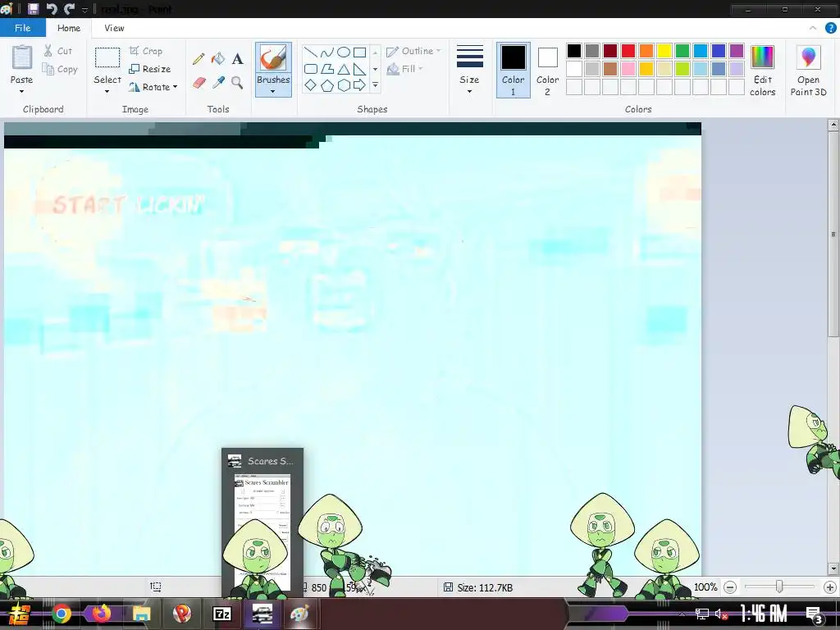Open Paint 3D
Image resolution: width=840 pixels, height=630 pixels.
808,71
